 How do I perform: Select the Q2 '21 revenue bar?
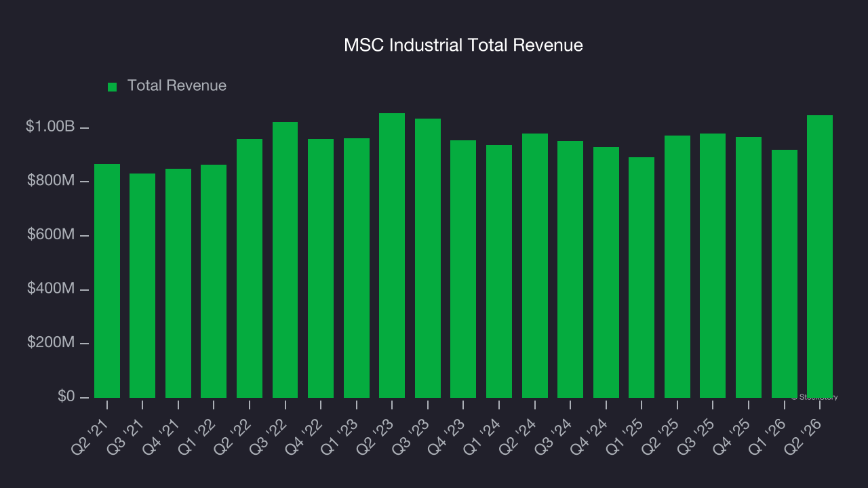coord(107,281)
